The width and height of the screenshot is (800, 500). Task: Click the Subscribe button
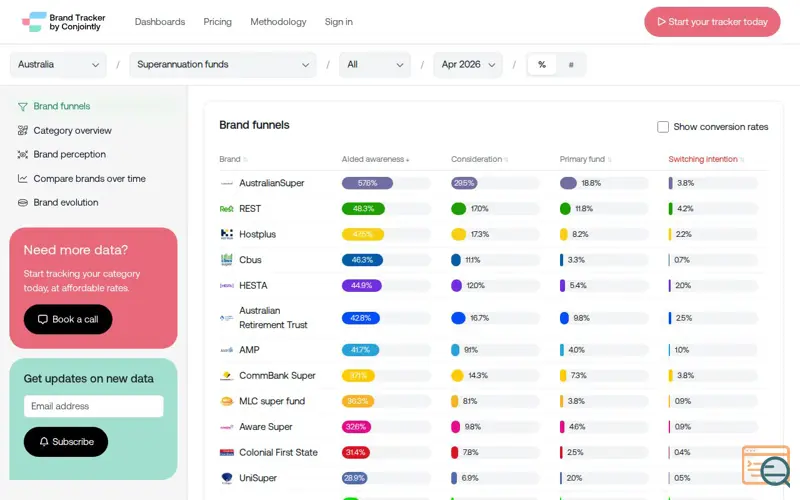(x=66, y=442)
